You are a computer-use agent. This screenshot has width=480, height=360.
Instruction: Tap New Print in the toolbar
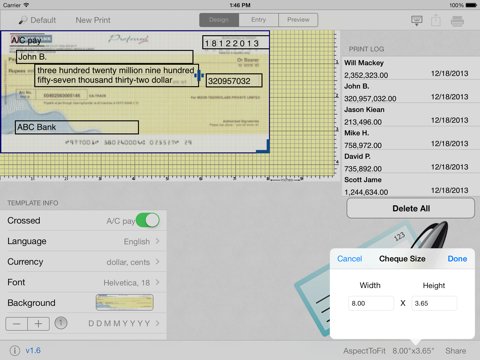93,20
